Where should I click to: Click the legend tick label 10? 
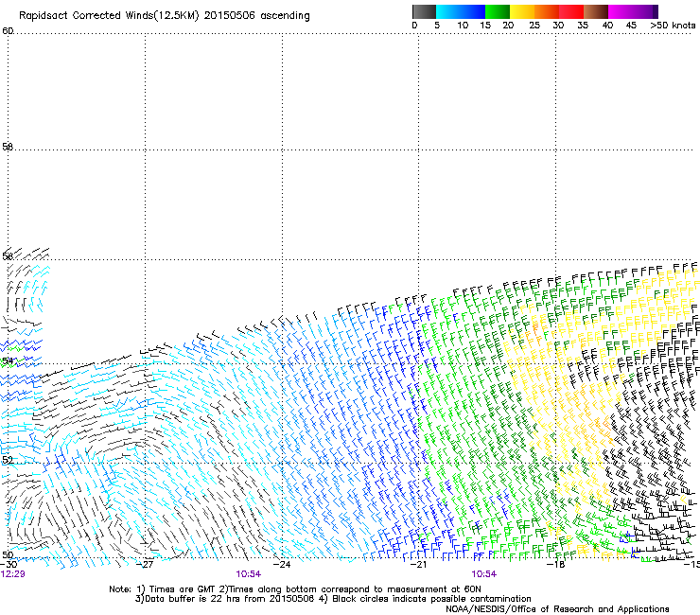click(x=463, y=26)
